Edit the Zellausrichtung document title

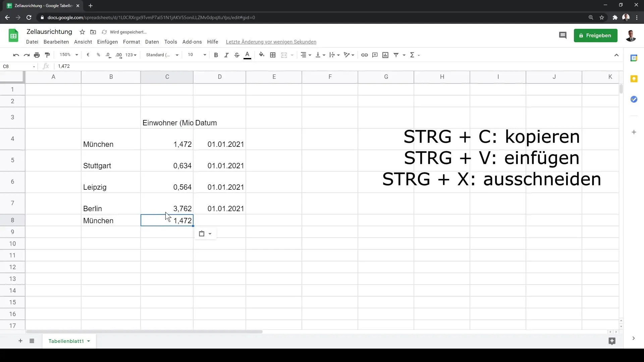49,32
